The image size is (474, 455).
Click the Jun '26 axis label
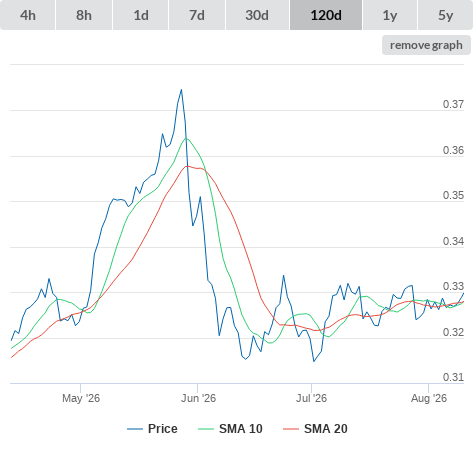198,398
